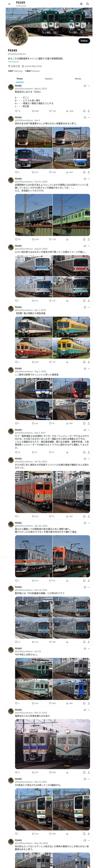Switch to the Media tab

point(78,79)
